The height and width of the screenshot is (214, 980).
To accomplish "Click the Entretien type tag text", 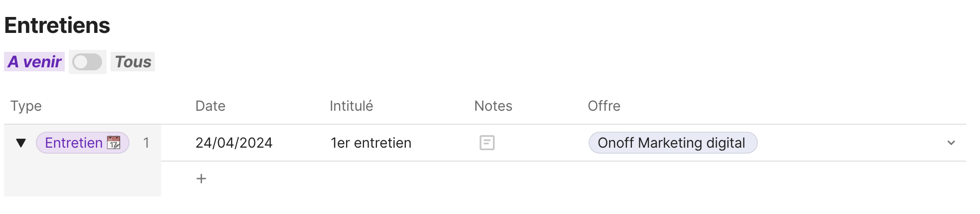I will (x=74, y=143).
